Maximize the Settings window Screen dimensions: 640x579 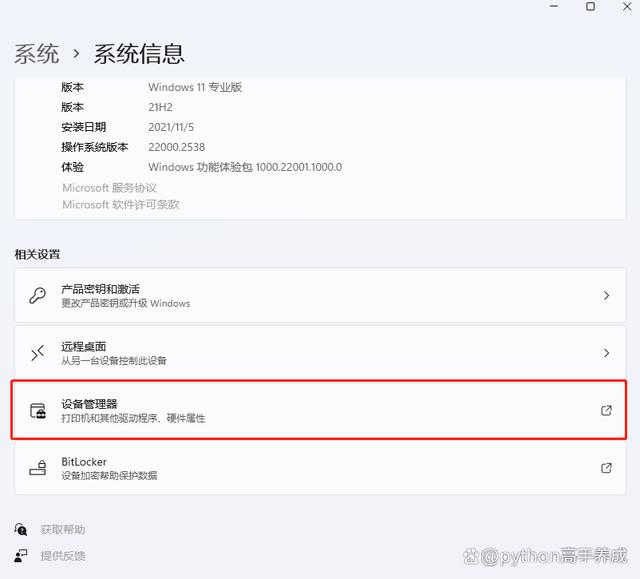tap(590, 6)
